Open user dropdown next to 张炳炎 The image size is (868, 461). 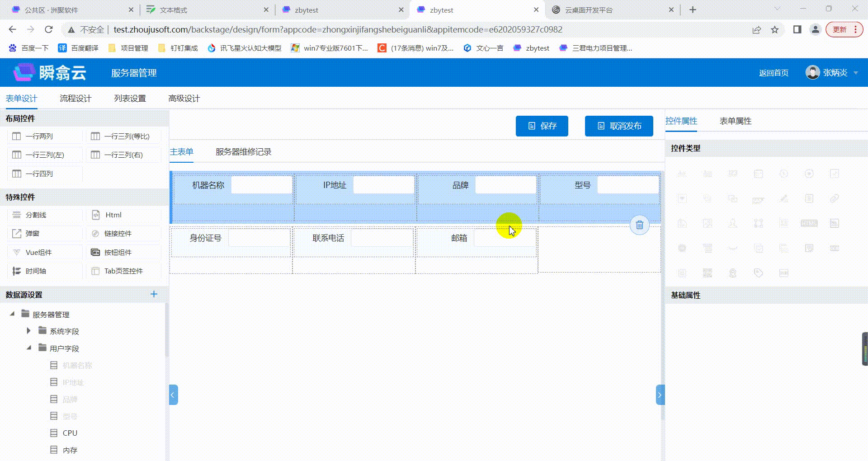pyautogui.click(x=855, y=73)
